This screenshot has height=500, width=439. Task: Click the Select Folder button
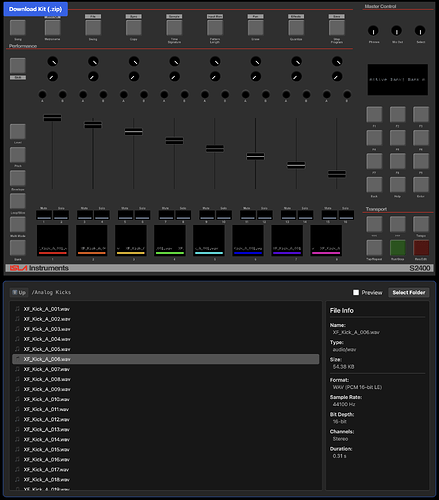click(x=409, y=292)
